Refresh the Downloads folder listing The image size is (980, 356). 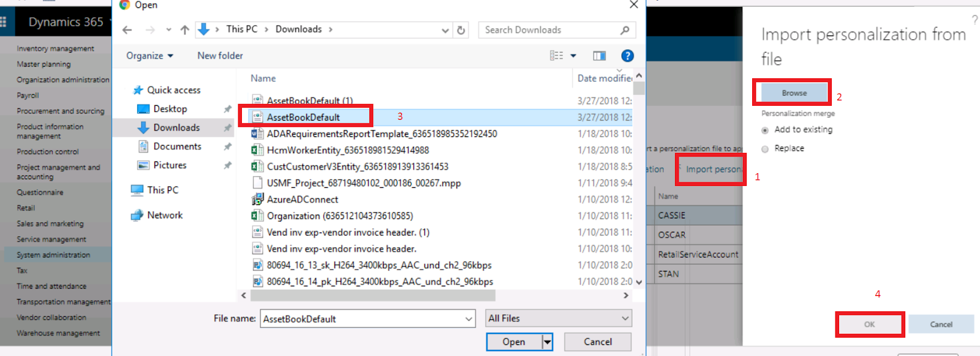[x=461, y=30]
